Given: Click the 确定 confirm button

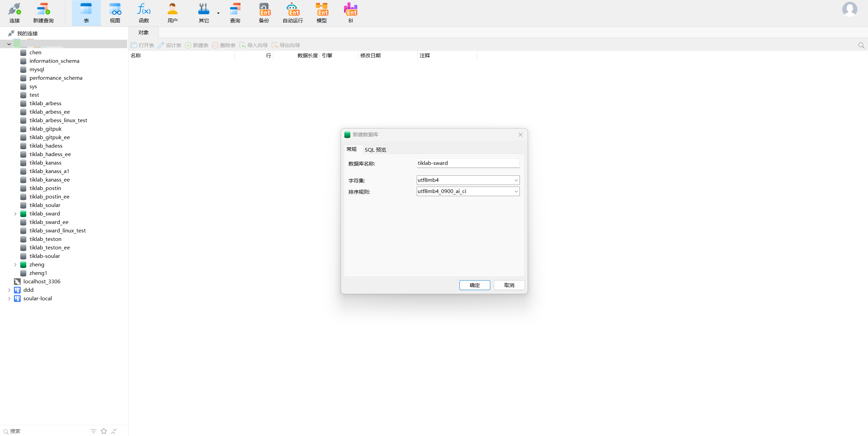Looking at the screenshot, I should point(474,285).
